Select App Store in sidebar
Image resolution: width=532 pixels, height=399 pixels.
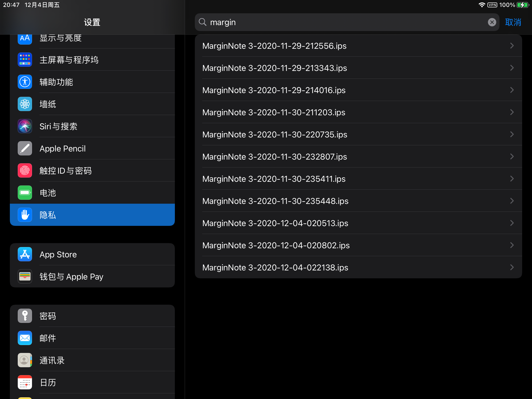pyautogui.click(x=92, y=254)
